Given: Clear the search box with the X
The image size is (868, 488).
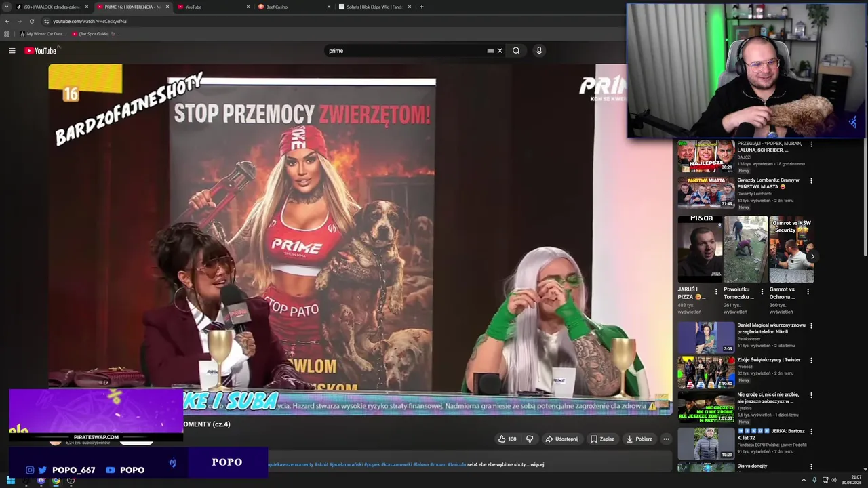Looking at the screenshot, I should point(500,51).
